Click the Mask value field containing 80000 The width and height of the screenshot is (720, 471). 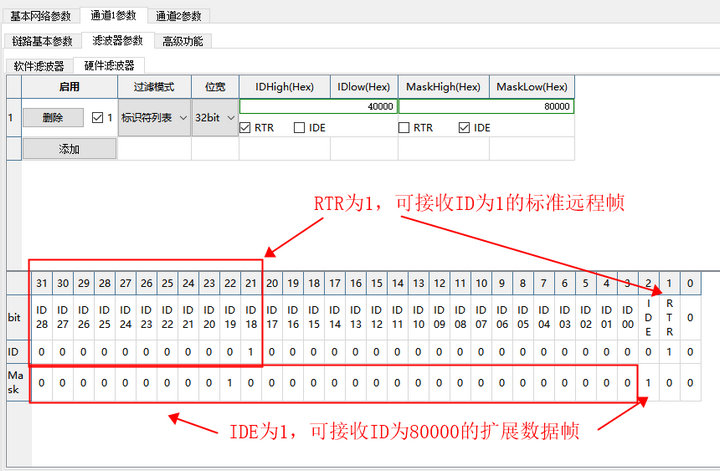point(486,106)
